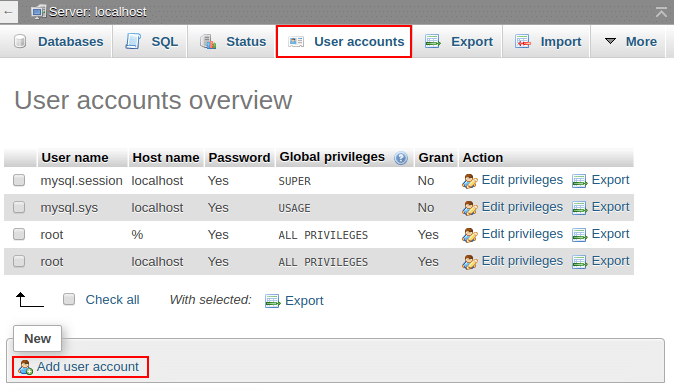Open the More menu label

tap(641, 42)
